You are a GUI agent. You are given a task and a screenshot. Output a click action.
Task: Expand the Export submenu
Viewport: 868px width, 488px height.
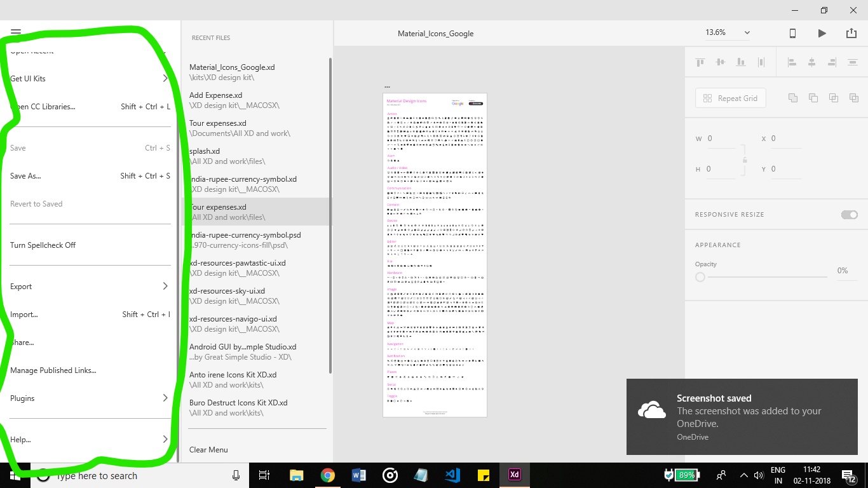pyautogui.click(x=21, y=286)
